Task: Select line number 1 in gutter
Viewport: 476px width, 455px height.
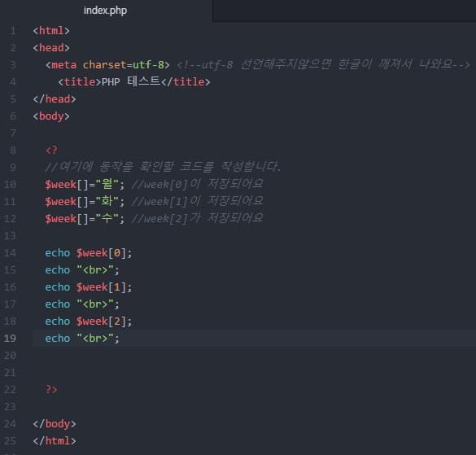Action: 13,31
